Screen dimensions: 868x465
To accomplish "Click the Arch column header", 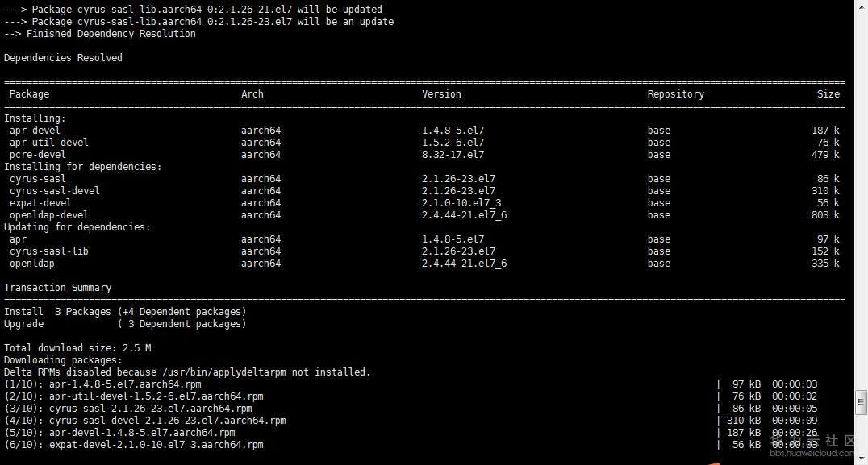I will pos(252,94).
